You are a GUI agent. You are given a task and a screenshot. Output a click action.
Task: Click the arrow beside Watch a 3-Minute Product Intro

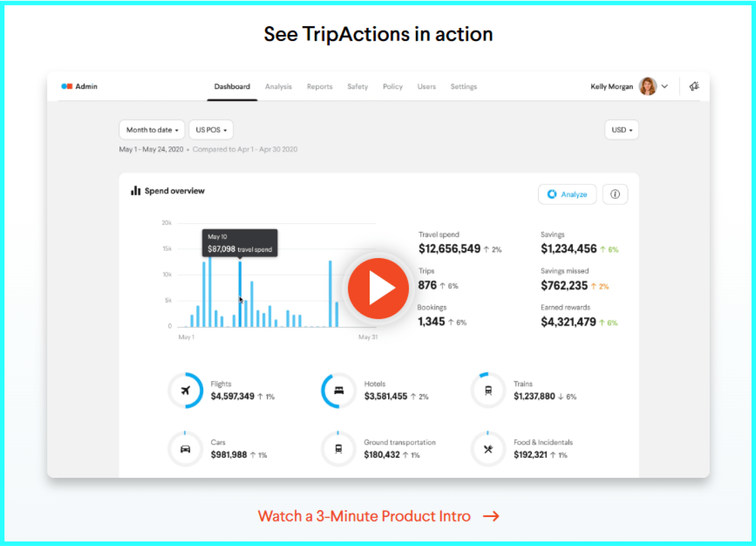(491, 516)
